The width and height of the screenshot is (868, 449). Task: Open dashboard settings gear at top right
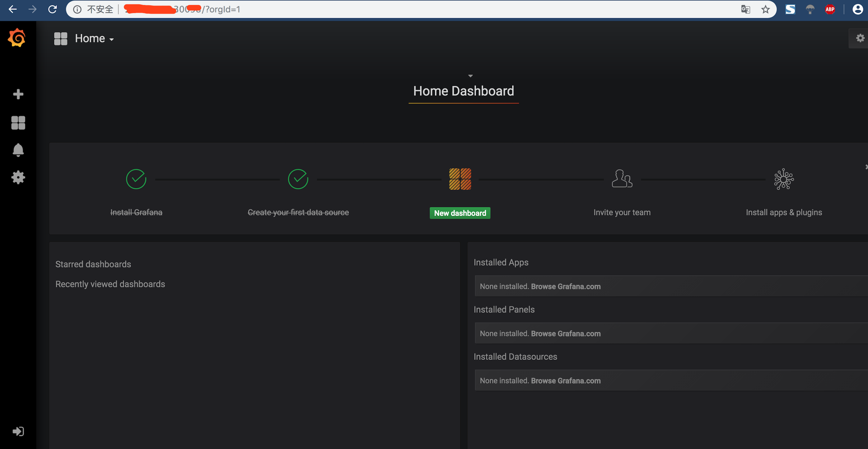click(860, 38)
